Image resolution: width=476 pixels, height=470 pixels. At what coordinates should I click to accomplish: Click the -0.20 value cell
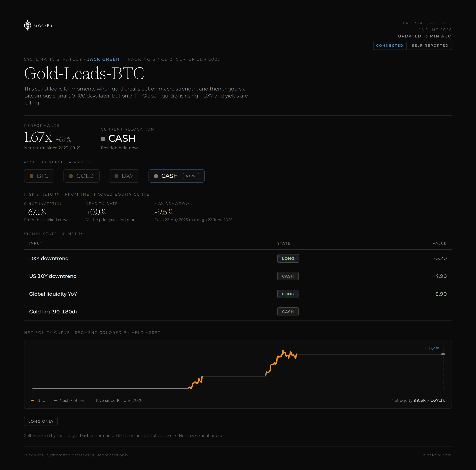(440, 258)
